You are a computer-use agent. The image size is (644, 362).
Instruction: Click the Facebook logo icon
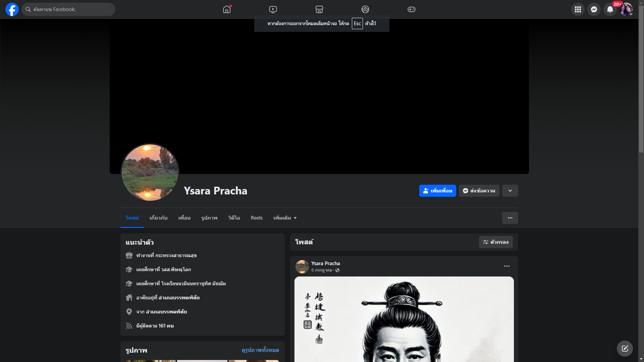click(x=12, y=9)
